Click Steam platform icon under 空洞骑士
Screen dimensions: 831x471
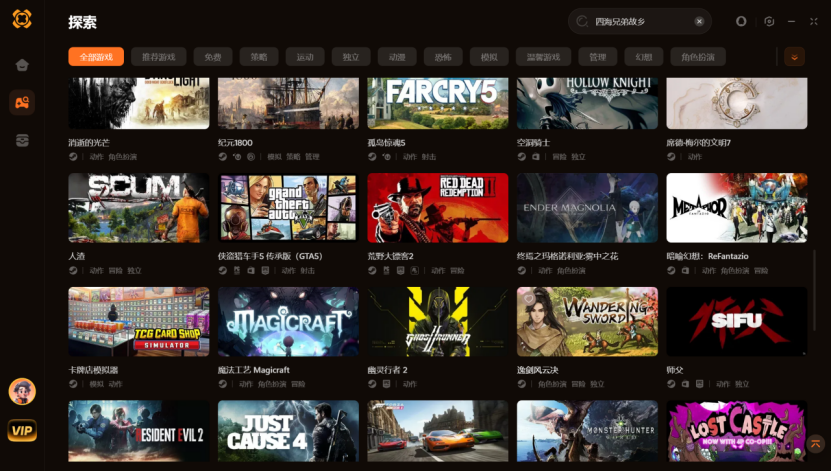521,157
